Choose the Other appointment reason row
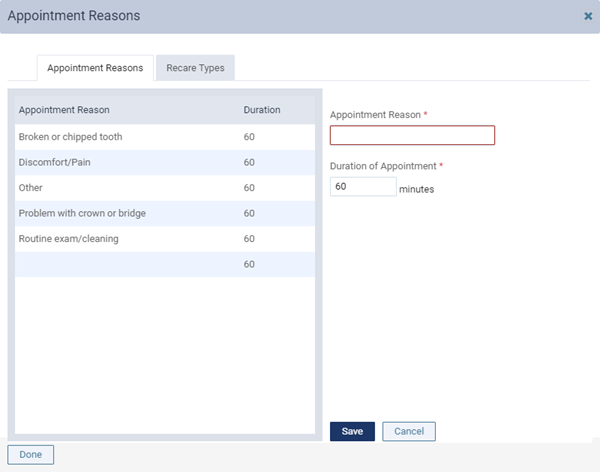 165,188
